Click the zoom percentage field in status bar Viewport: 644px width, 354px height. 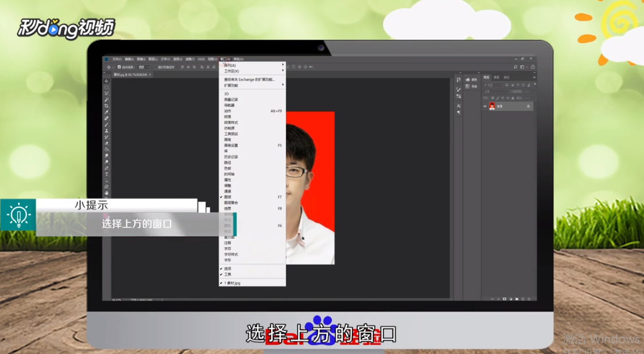116,300
